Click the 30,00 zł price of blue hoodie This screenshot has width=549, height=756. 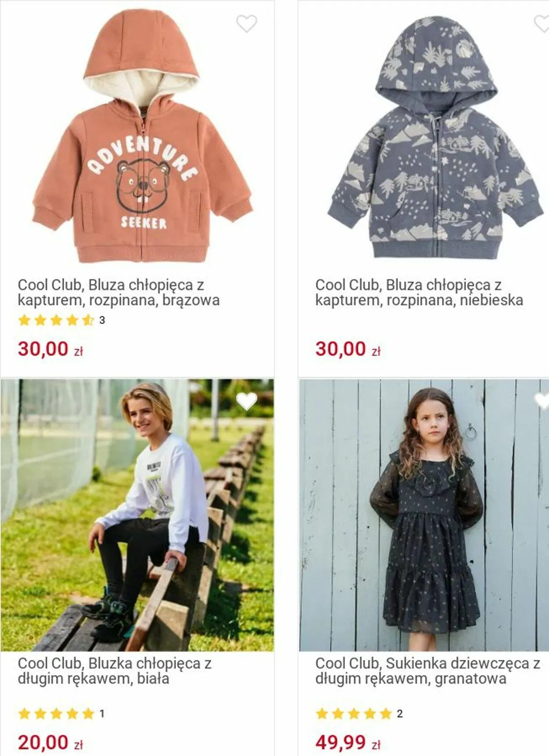pyautogui.click(x=348, y=349)
